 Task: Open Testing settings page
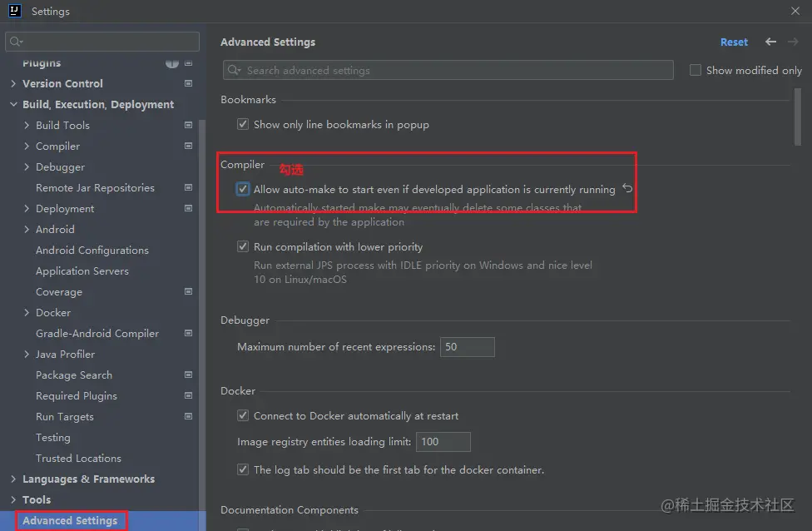(x=52, y=437)
